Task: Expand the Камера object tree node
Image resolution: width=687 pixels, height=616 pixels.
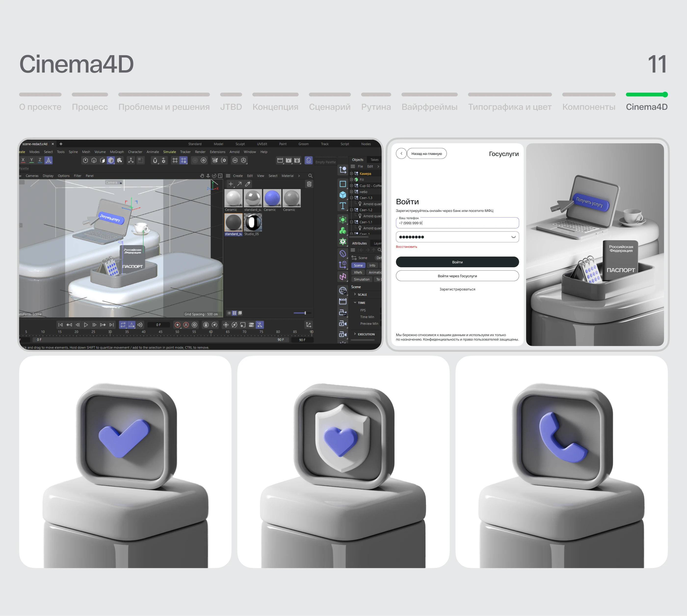Action: [351, 174]
